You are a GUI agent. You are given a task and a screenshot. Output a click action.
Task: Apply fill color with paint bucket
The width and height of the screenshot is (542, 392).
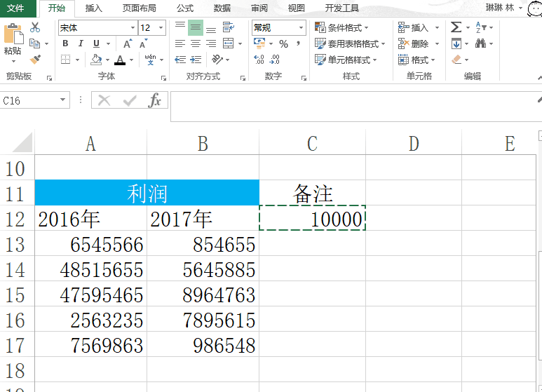[x=97, y=60]
